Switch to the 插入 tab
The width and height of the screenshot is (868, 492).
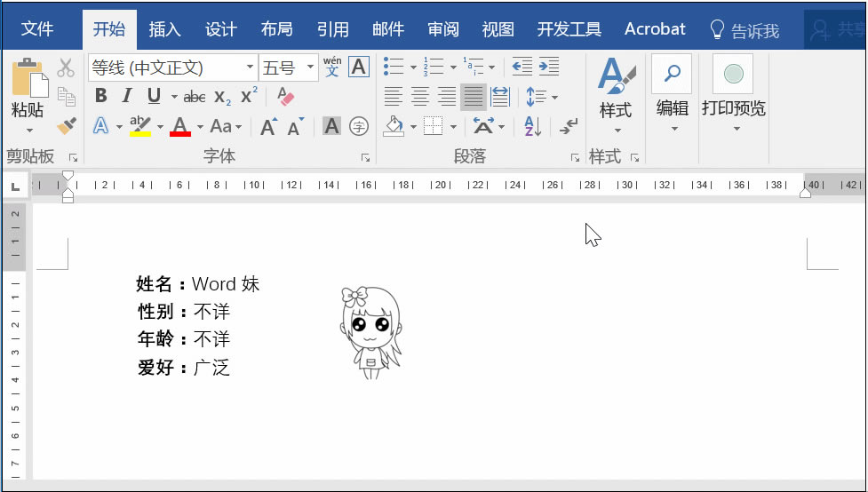point(164,28)
